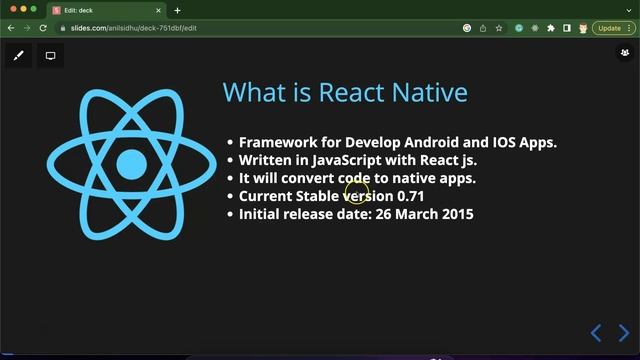Click 'It will convert code to native apps.'
This screenshot has width=640, height=360.
pos(357,178)
